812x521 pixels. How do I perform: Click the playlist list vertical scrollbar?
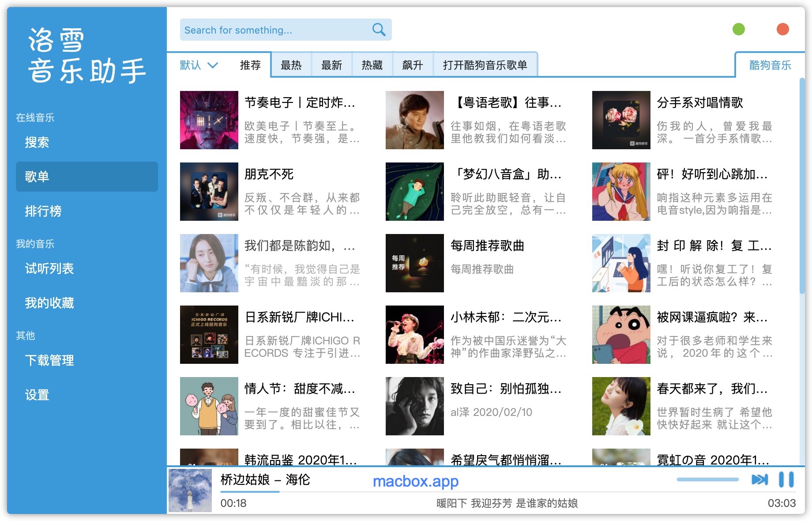tap(802, 185)
